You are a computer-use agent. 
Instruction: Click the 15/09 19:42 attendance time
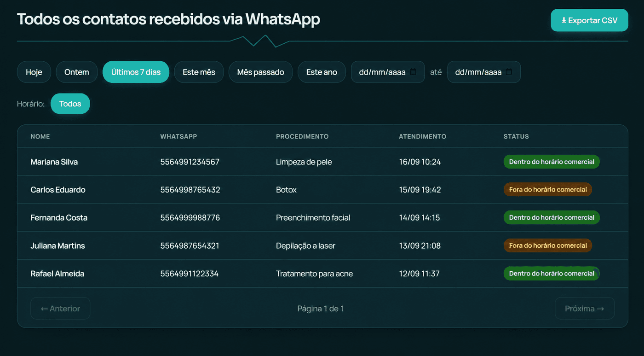420,190
